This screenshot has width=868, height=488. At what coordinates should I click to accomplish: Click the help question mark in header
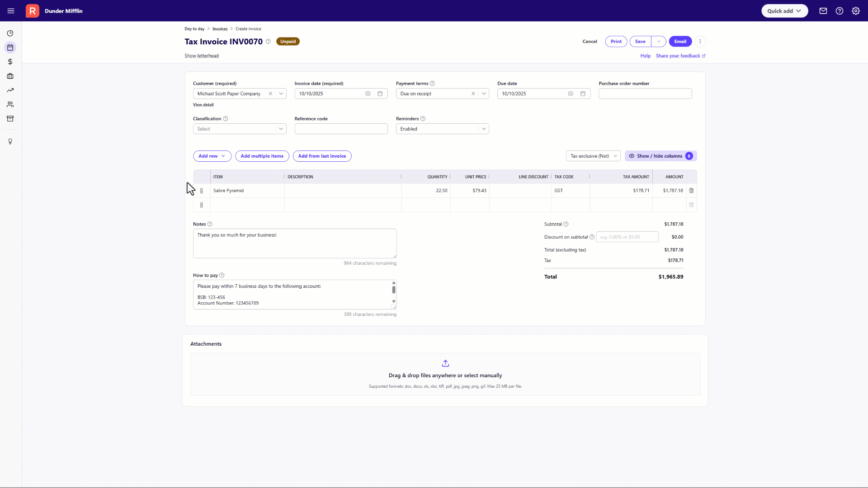point(840,11)
